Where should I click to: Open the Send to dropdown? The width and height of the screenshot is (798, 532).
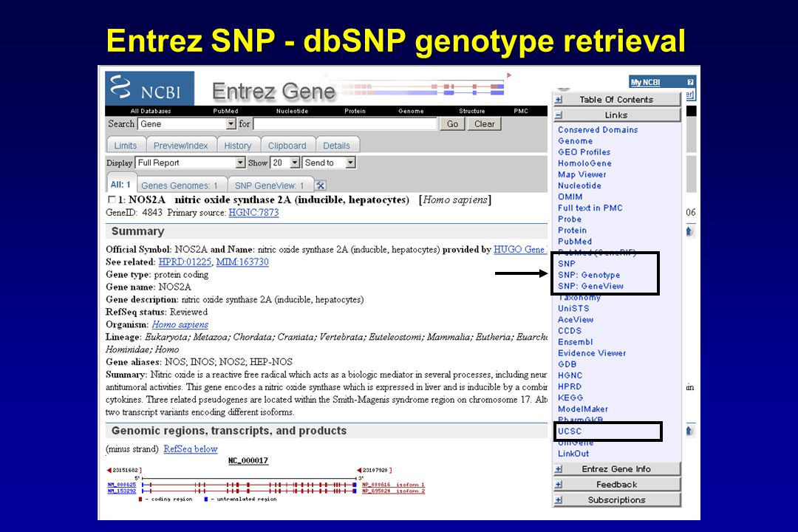(350, 163)
